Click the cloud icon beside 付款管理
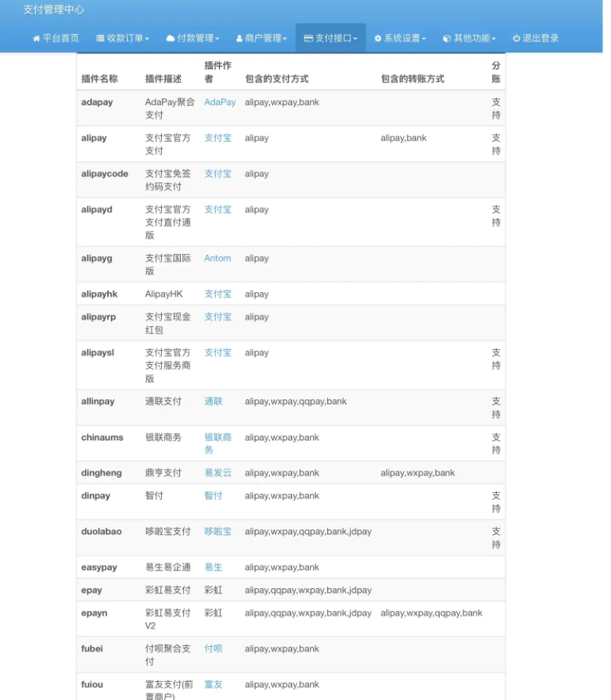Screen dimensions: 611x700 point(170,38)
